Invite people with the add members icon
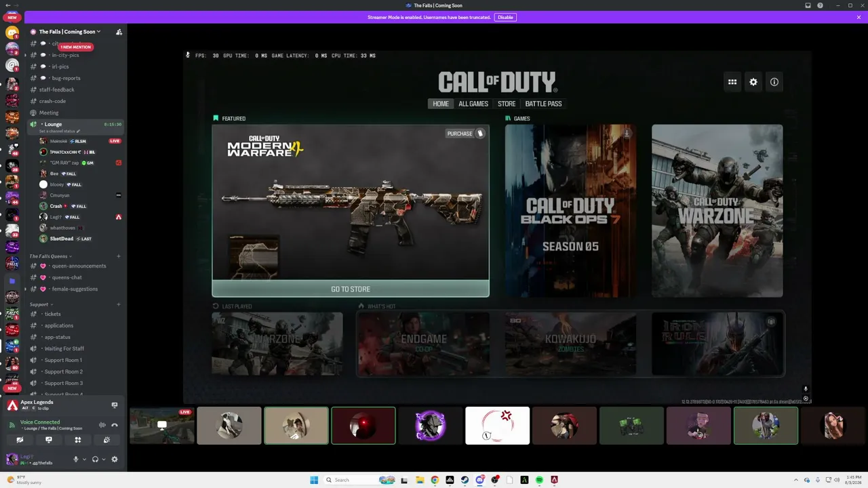Image resolution: width=868 pixels, height=488 pixels. [119, 32]
